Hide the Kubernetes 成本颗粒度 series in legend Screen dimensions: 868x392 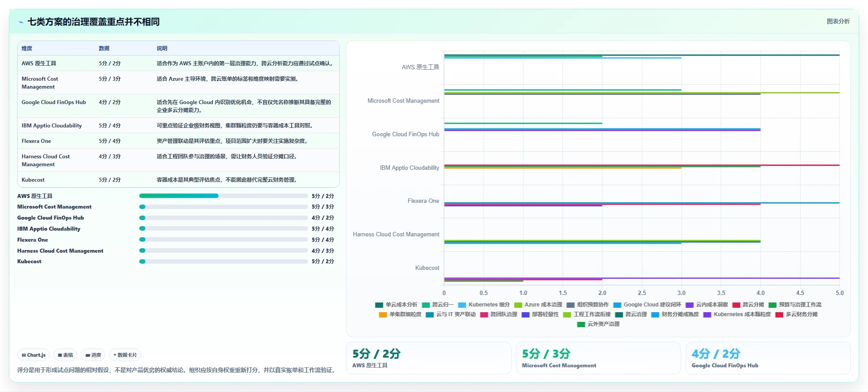737,314
